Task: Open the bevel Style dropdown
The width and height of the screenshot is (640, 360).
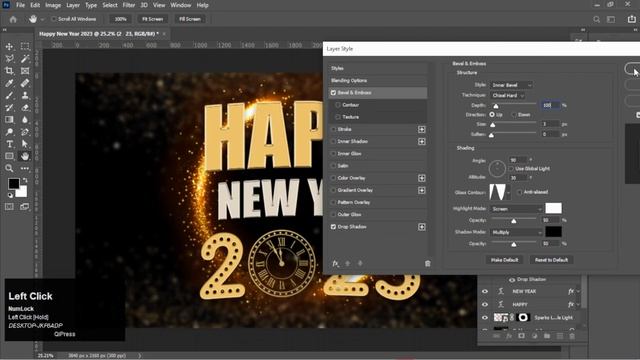Action: (x=511, y=85)
